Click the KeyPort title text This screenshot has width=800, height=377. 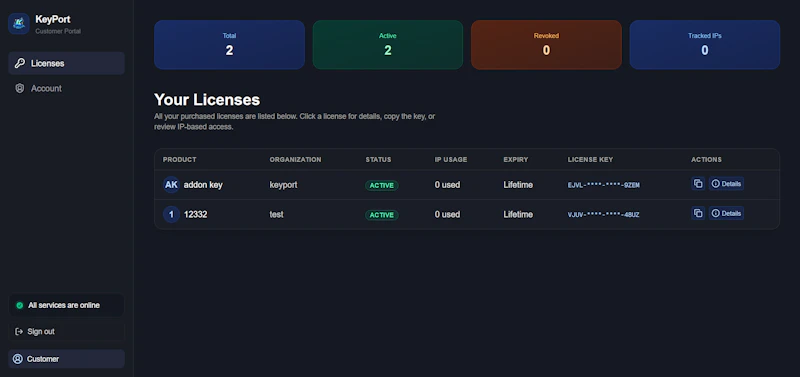point(53,19)
